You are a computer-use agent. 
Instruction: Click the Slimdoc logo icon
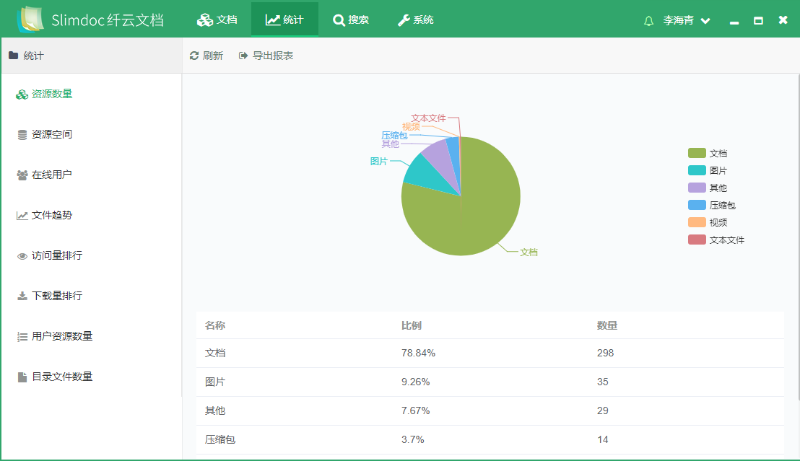(x=32, y=19)
